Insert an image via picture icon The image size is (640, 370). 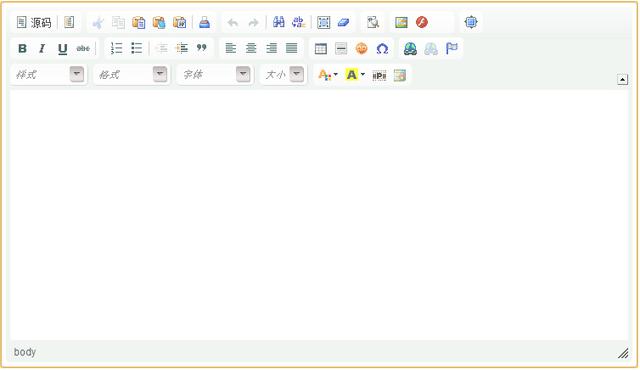click(401, 22)
